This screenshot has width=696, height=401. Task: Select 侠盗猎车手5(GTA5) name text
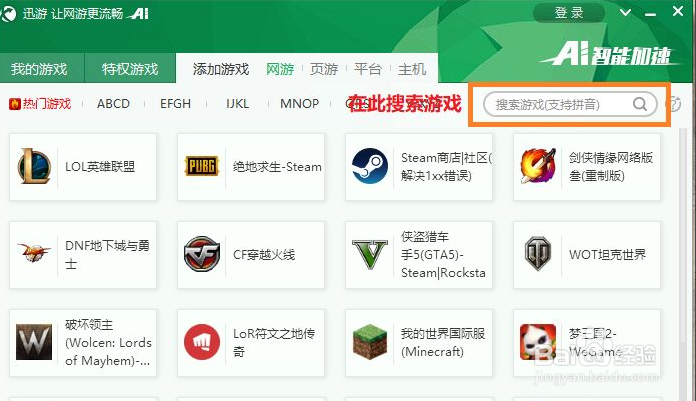tap(443, 254)
